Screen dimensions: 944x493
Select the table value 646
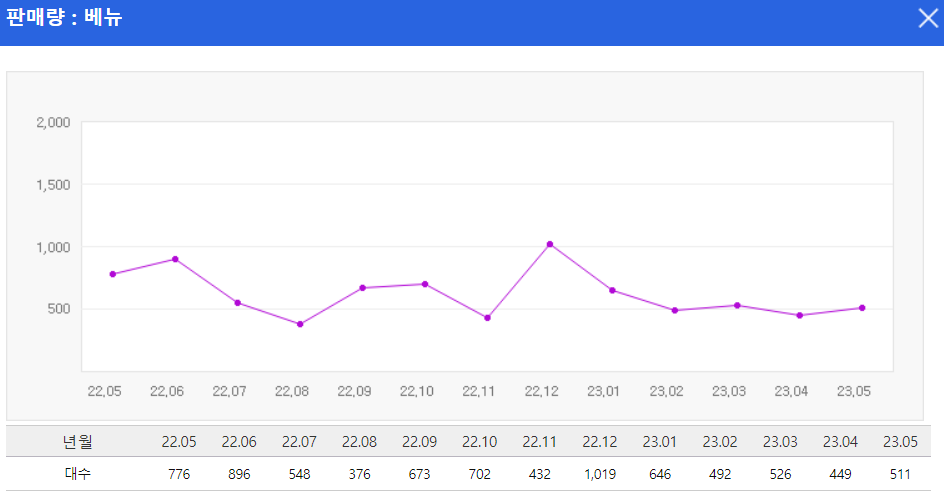(660, 474)
